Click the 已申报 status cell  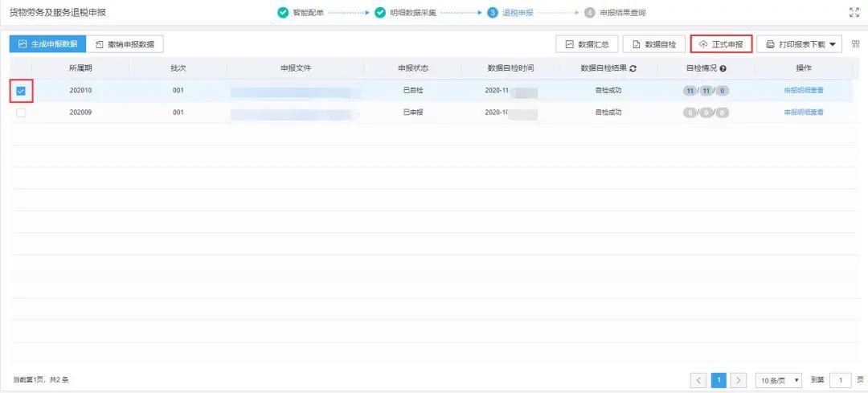(413, 112)
